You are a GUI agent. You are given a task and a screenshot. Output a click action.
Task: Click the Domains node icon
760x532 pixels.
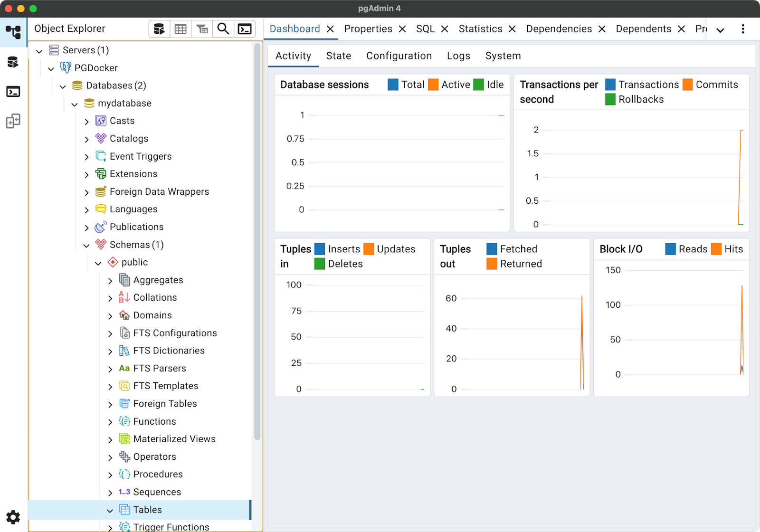pyautogui.click(x=124, y=315)
